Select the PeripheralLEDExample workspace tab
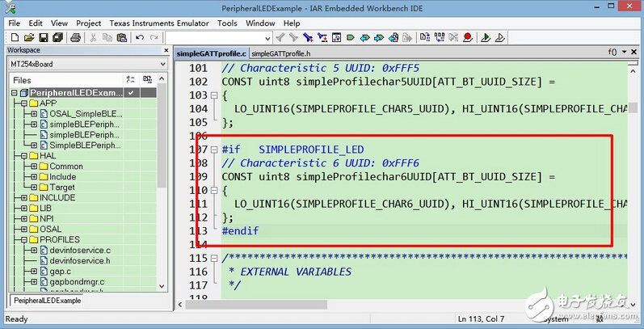Viewport: 644px width, 329px height. point(48,300)
